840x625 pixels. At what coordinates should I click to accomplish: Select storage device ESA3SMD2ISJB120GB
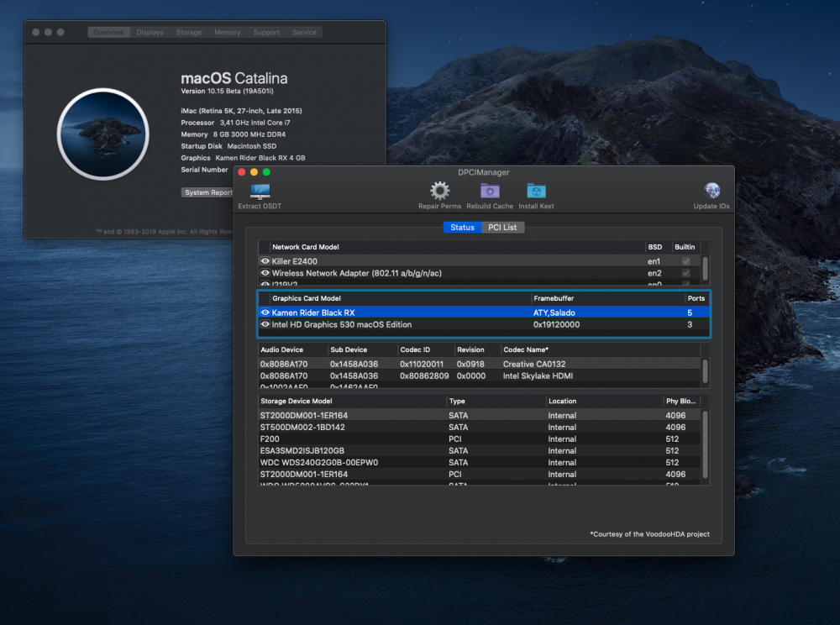coord(480,451)
